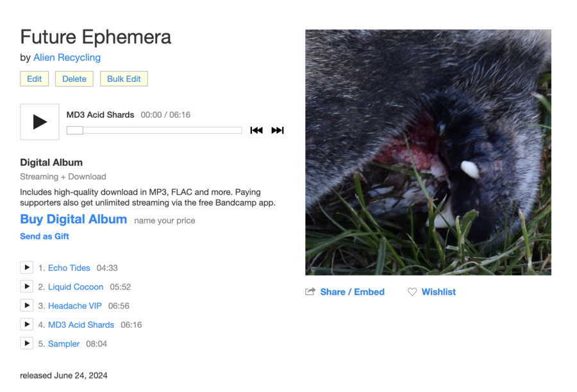Click the track progress slider handle
Screen dimensions: 577x392
[75, 130]
